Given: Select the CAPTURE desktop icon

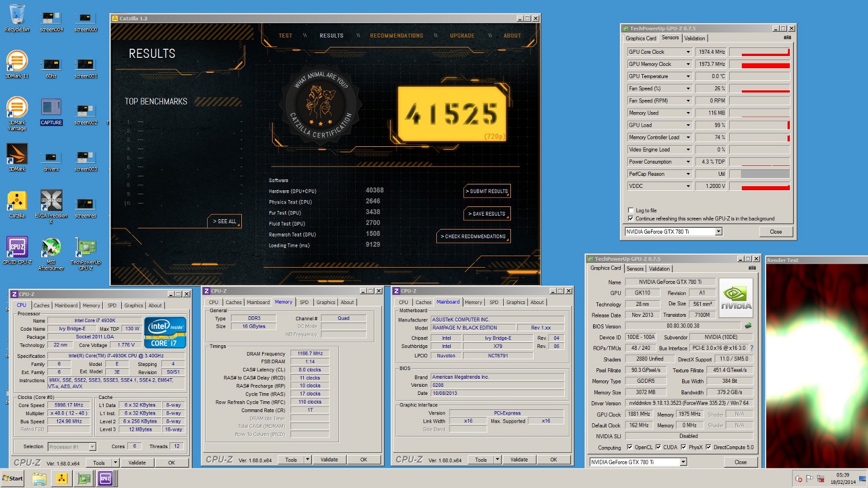Looking at the screenshot, I should point(51,111).
